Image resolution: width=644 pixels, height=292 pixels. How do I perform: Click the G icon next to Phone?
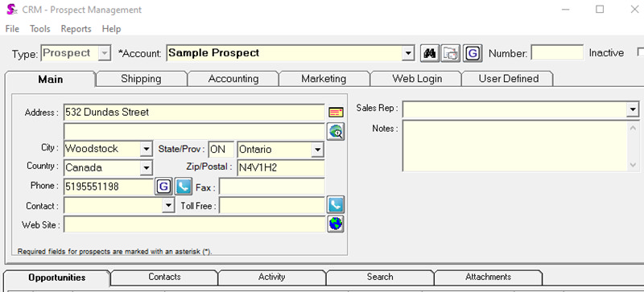point(163,187)
